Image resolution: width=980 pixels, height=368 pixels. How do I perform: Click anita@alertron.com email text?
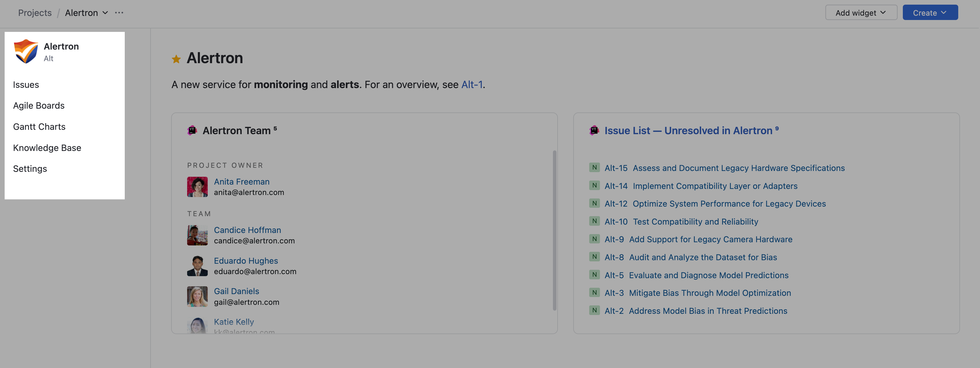249,192
